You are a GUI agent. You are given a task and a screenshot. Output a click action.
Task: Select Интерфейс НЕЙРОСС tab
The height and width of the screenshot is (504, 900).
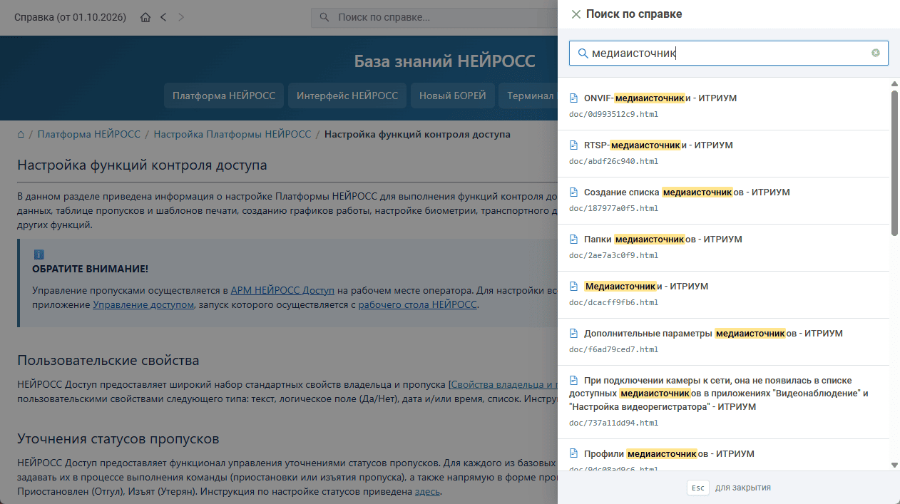point(347,96)
